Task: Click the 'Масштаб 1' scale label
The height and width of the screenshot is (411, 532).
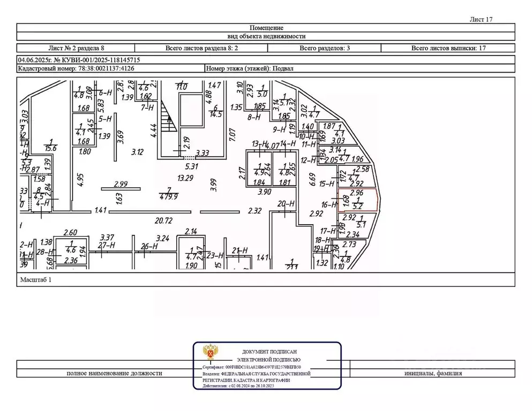Action: coord(37,279)
